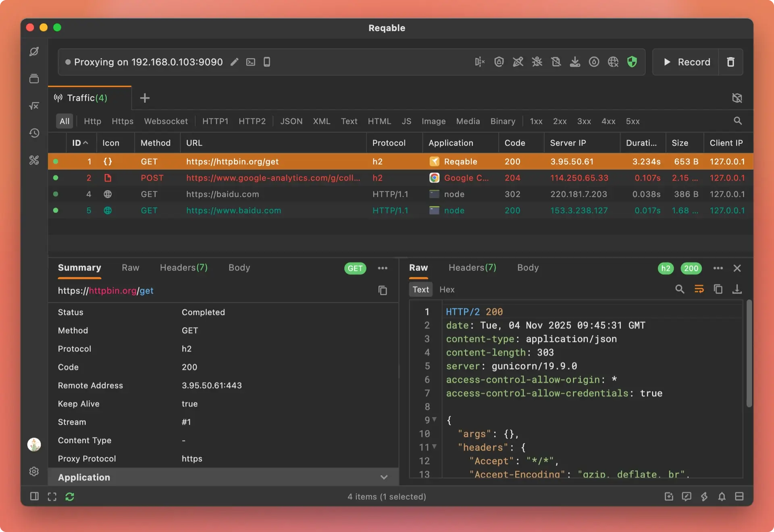Toggle the crossed-eye icon near the Traffic tab
This screenshot has width=774, height=532.
click(737, 98)
